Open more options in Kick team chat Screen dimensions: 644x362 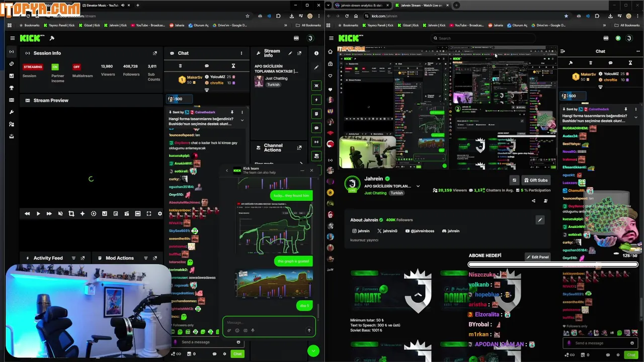coord(302,170)
